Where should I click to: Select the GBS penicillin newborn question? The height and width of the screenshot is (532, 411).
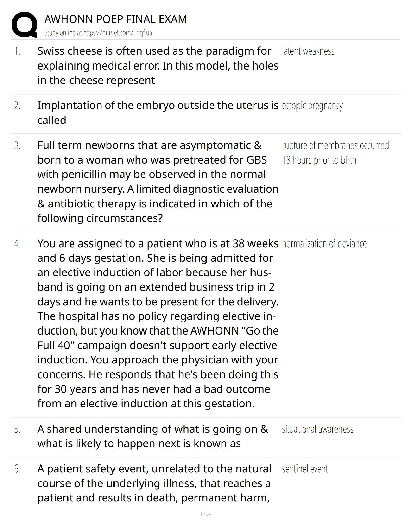coord(158,182)
